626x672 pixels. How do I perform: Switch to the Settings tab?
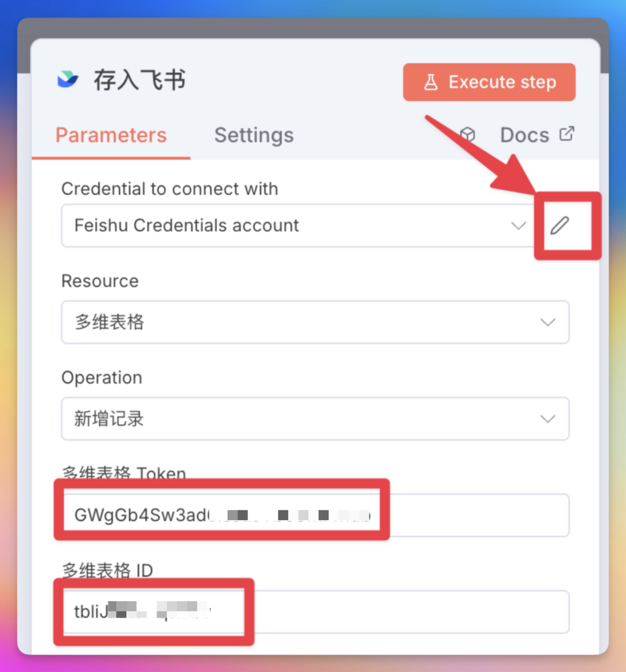click(x=254, y=136)
